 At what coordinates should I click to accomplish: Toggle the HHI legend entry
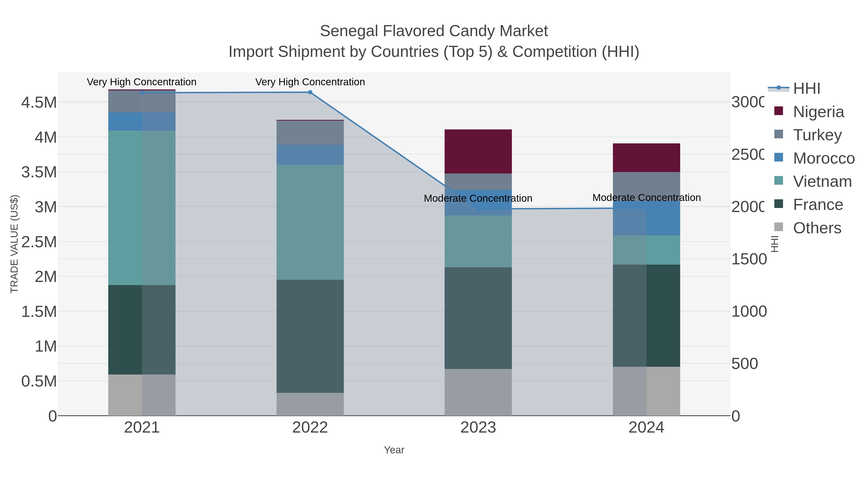point(794,89)
